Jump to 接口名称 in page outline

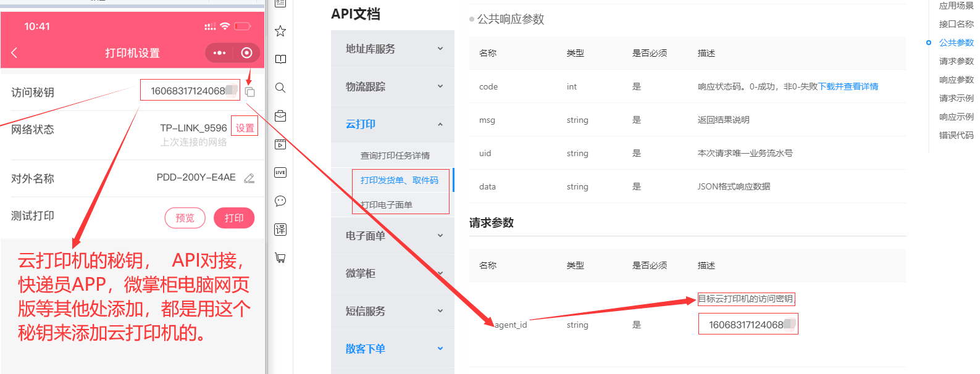click(956, 24)
